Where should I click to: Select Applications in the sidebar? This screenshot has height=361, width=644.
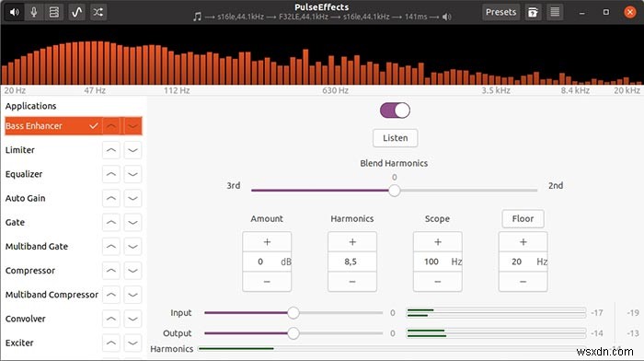30,106
